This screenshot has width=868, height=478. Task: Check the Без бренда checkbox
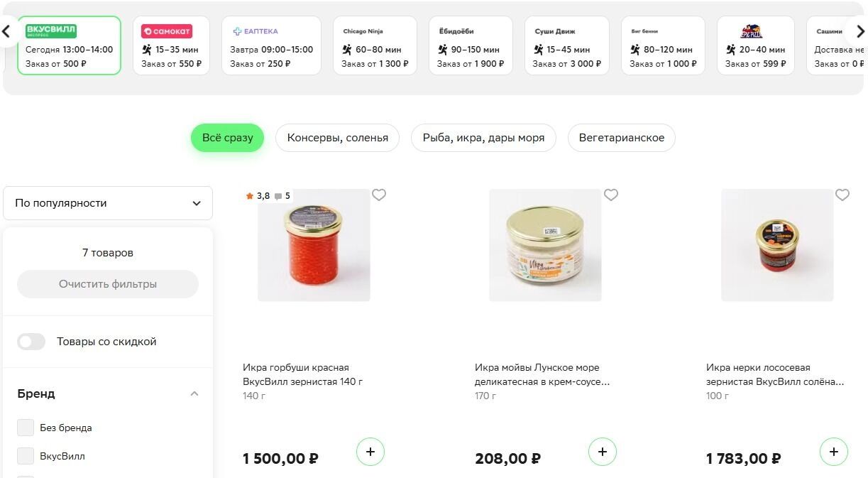26,427
